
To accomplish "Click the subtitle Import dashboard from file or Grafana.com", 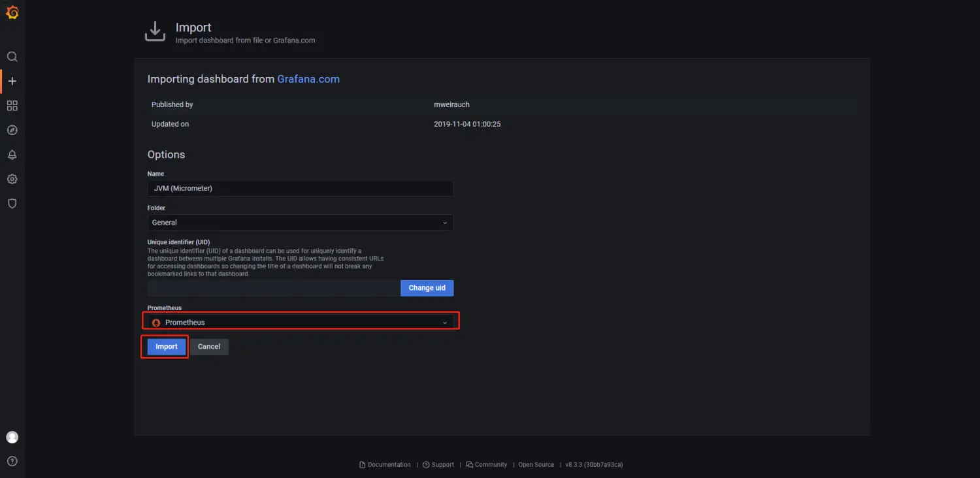I will 245,40.
